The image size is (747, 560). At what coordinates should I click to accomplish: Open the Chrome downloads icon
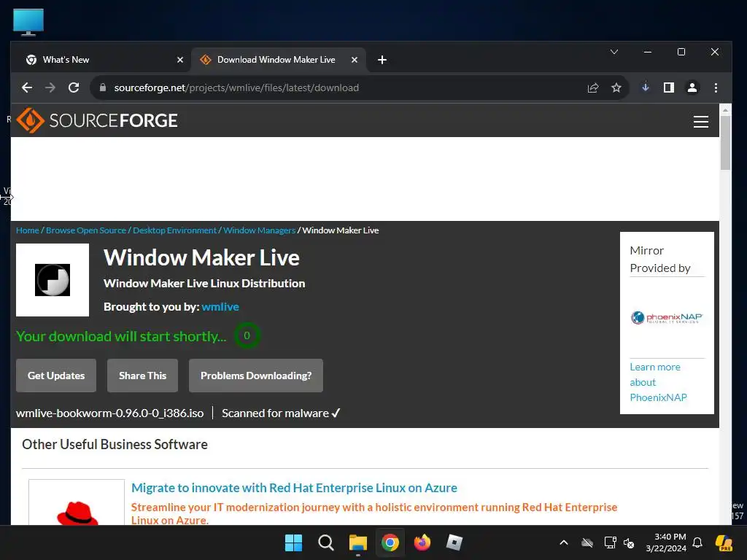click(646, 87)
